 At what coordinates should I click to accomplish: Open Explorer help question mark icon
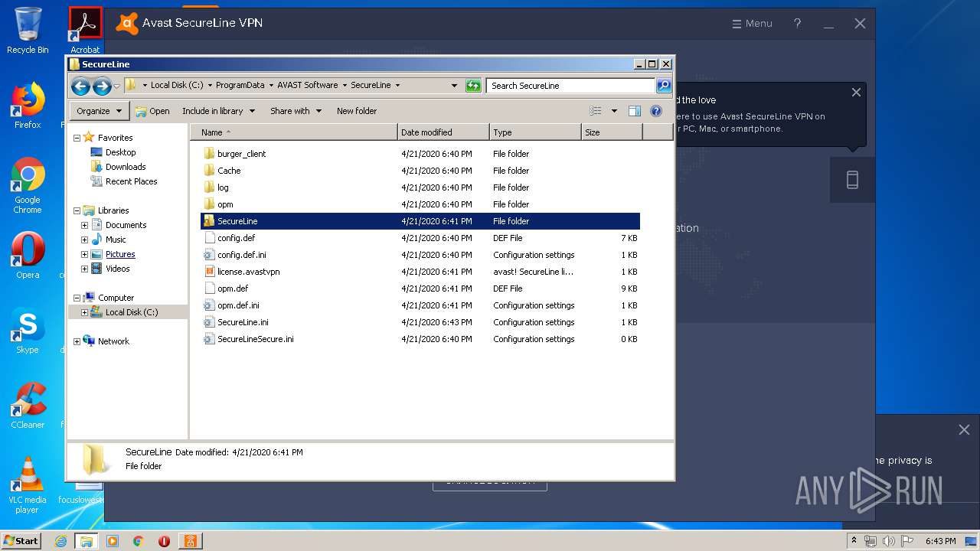[656, 111]
